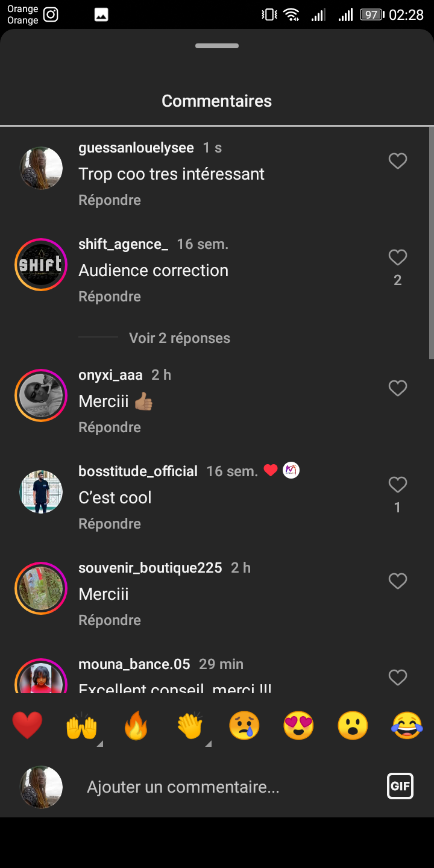The height and width of the screenshot is (868, 434).
Task: Like the shift_agence_ comment
Action: pos(397,258)
